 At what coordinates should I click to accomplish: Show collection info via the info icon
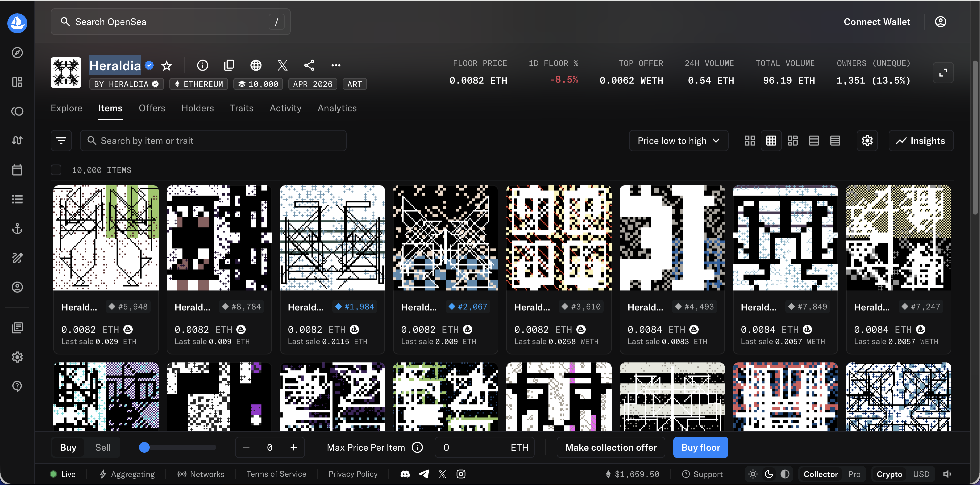click(202, 65)
